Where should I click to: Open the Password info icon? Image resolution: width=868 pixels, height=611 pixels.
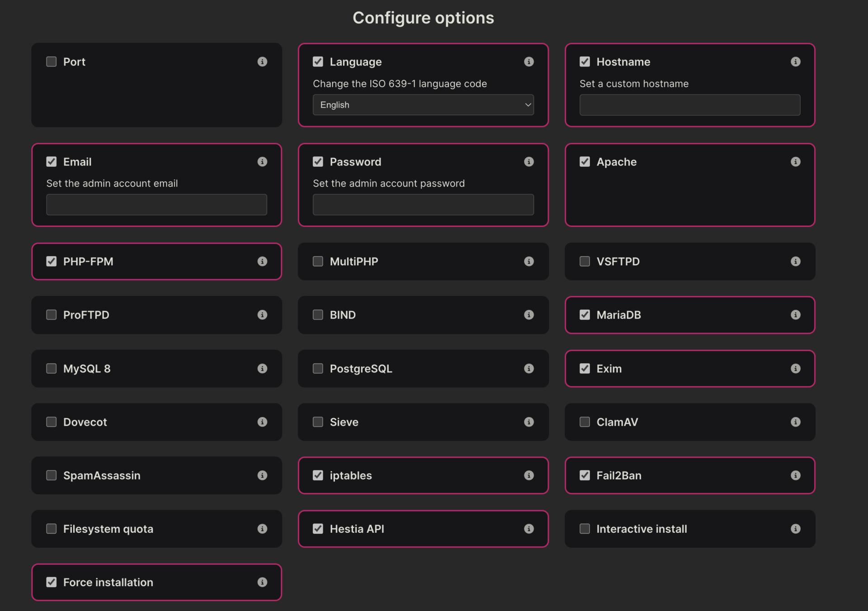pos(529,161)
